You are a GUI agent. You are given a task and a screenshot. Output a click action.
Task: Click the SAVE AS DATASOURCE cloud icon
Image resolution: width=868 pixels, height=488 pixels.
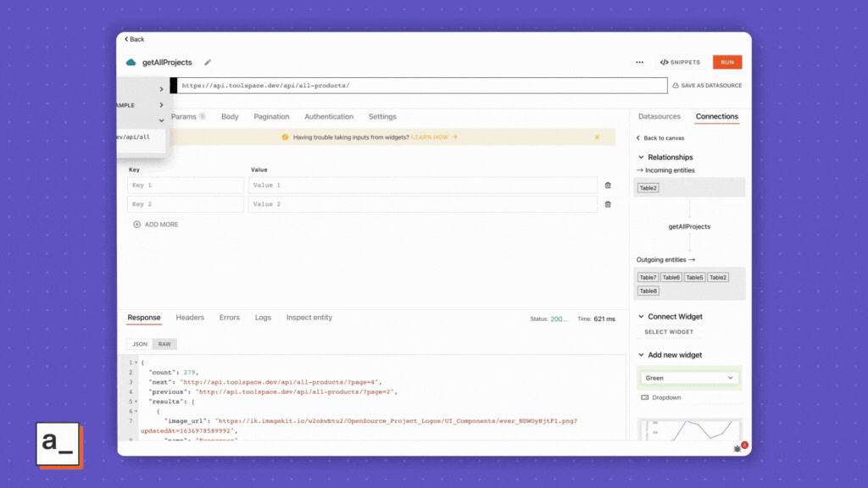coord(676,86)
